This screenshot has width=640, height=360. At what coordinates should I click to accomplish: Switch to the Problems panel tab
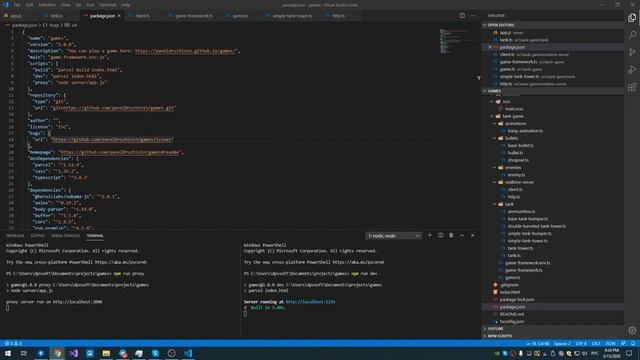pos(15,236)
